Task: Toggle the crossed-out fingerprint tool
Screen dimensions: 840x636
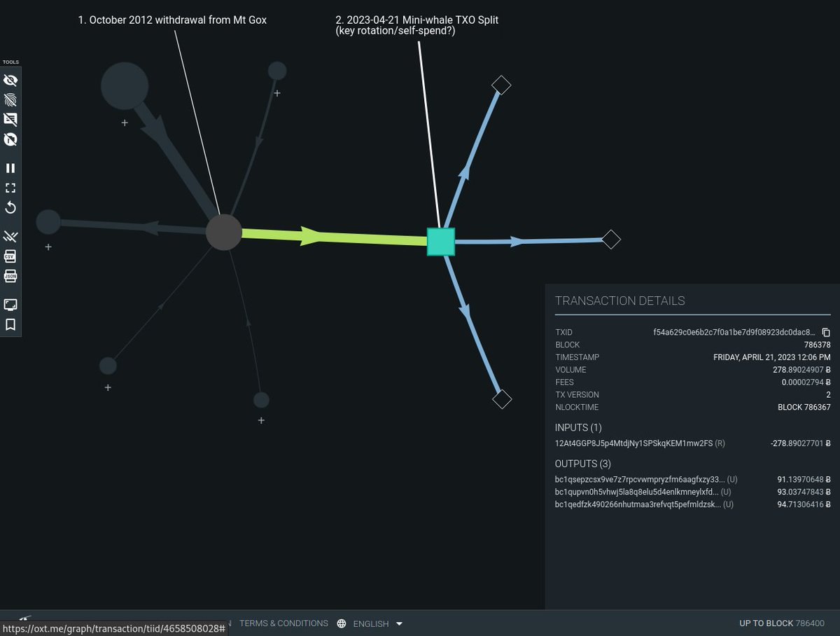Action: (x=10, y=99)
